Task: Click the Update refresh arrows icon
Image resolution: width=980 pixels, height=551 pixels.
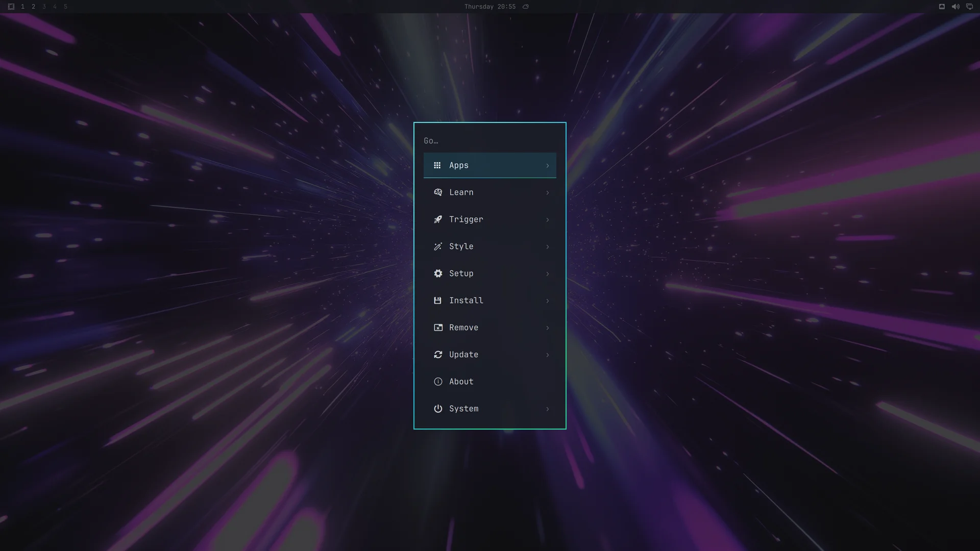Action: 438,355
